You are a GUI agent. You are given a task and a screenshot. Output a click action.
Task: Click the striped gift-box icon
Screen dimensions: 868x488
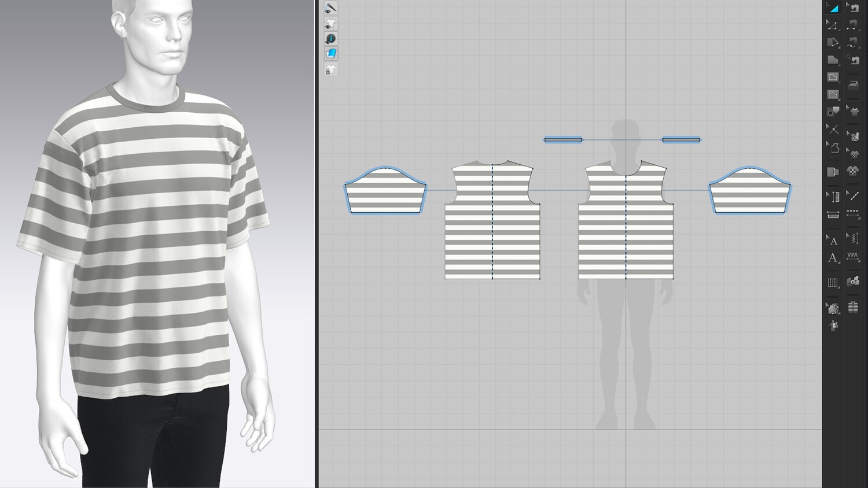[853, 307]
